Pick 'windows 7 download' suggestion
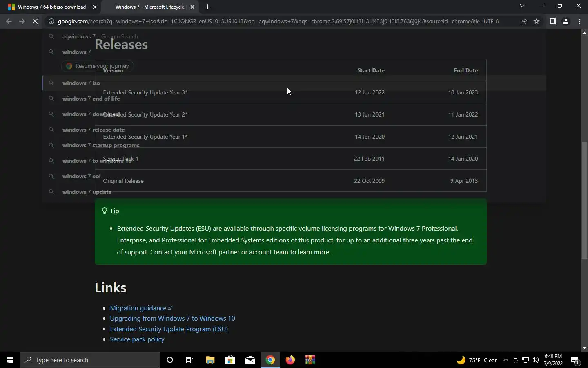588x368 pixels. pos(294,114)
